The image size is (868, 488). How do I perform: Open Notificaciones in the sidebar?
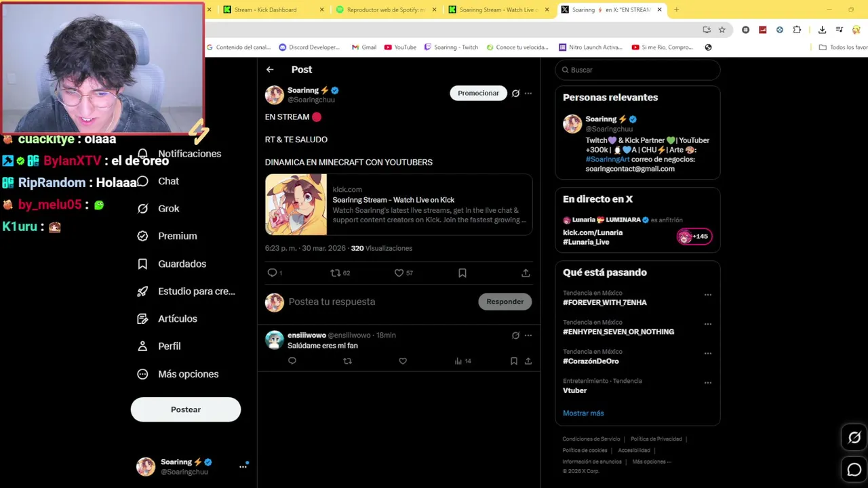pyautogui.click(x=180, y=154)
